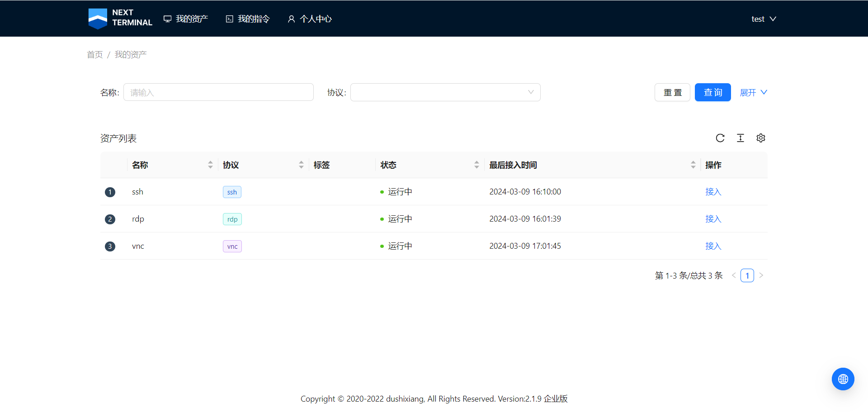Refresh the asset list
Image resolution: width=868 pixels, height=417 pixels.
pyautogui.click(x=720, y=138)
